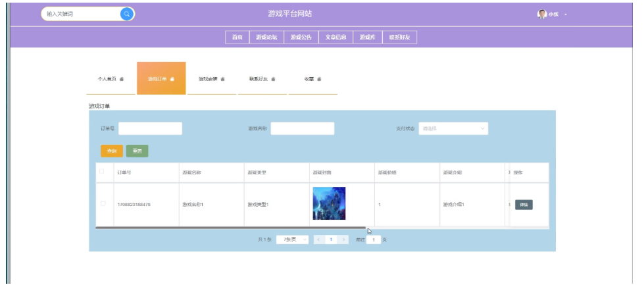Click the icon on the 个人首页 tab
Viewport: 644px width, 291px height.
coord(122,79)
